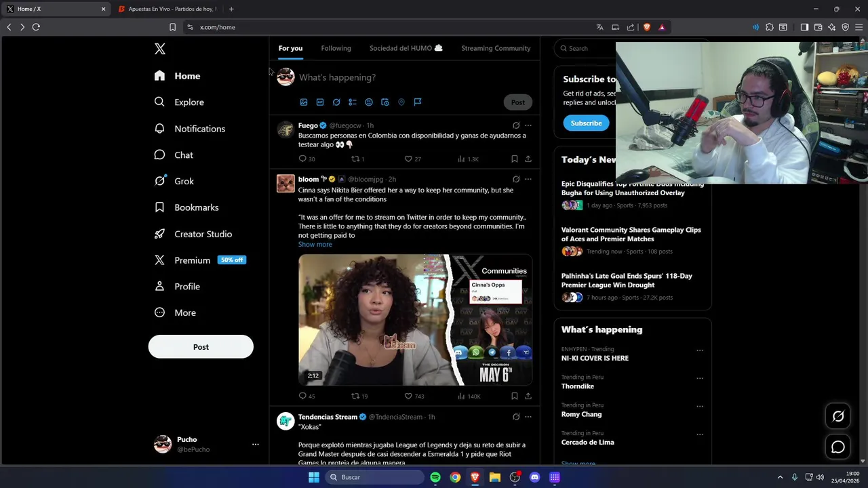The width and height of the screenshot is (868, 488).
Task: Open Explore in the sidebar
Action: [179, 102]
